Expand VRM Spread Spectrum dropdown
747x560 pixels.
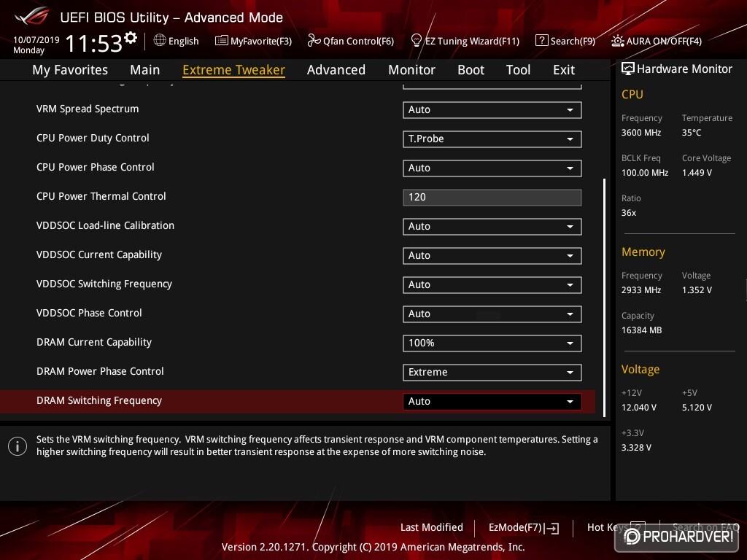point(492,109)
